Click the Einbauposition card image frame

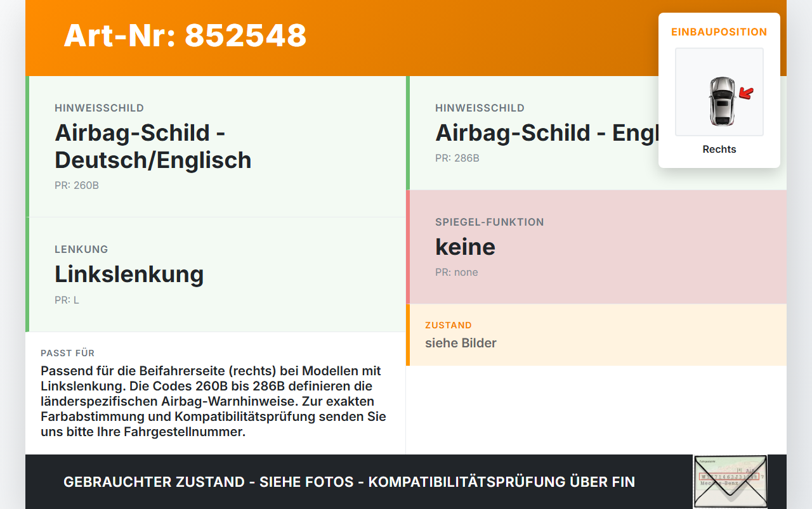coord(719,92)
